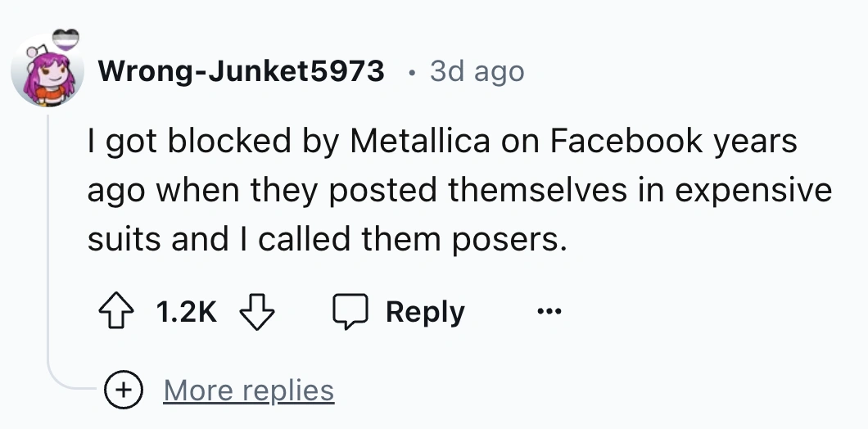Click the phrase "expensive" in the comment

[x=751, y=190]
